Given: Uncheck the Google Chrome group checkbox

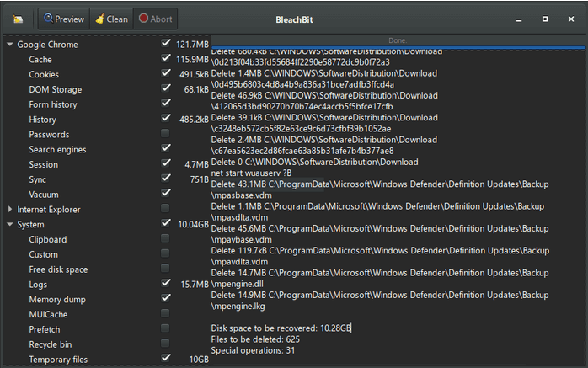Looking at the screenshot, I should click(x=165, y=44).
